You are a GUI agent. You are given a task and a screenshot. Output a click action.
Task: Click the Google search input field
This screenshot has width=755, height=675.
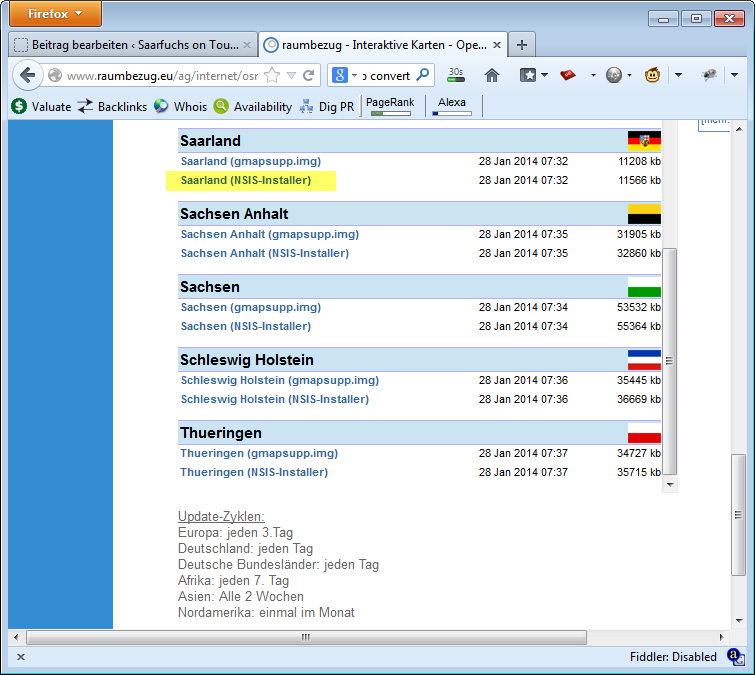tap(388, 76)
